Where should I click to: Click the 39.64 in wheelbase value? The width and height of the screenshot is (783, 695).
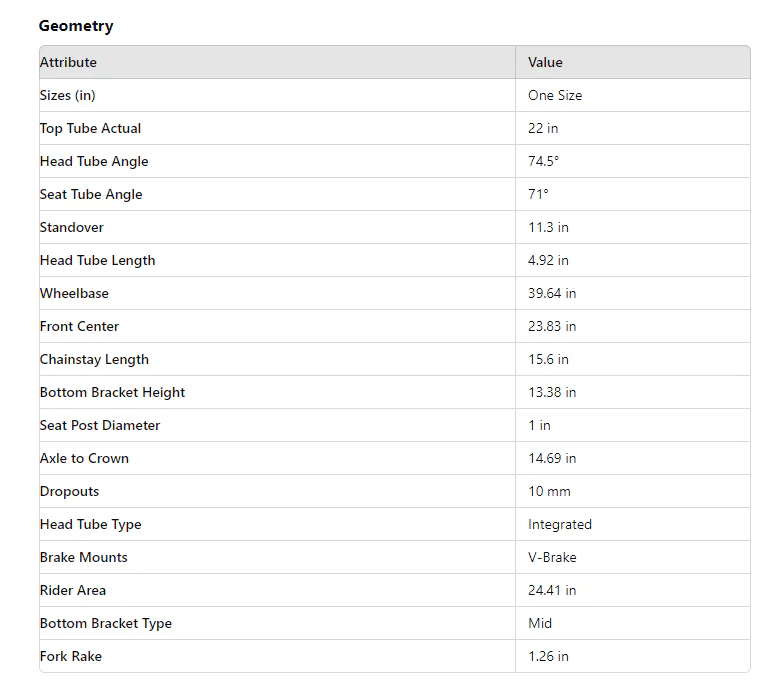click(552, 293)
